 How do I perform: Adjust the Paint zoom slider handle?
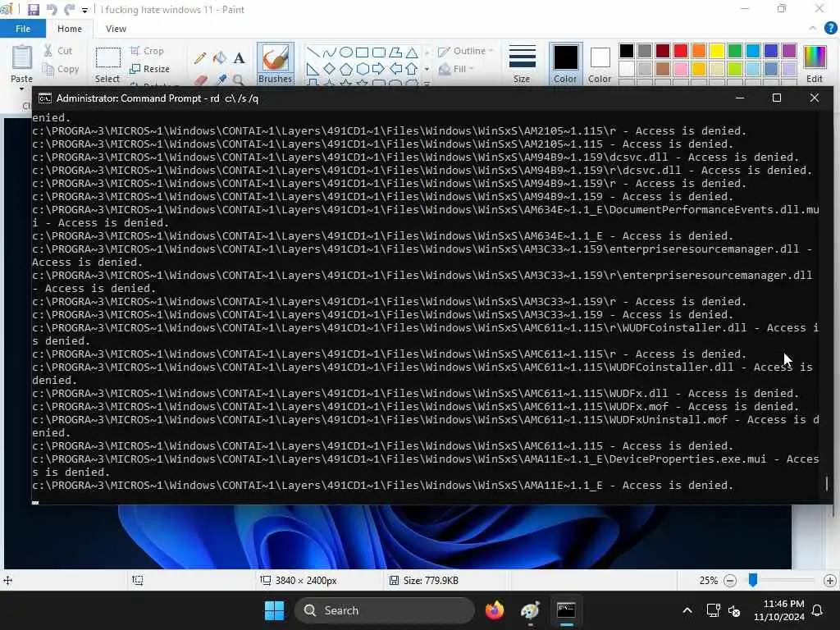pyautogui.click(x=753, y=580)
